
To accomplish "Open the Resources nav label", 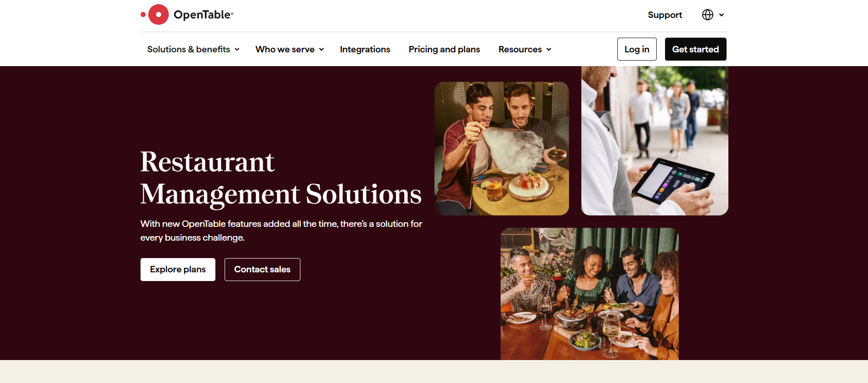I will [520, 49].
